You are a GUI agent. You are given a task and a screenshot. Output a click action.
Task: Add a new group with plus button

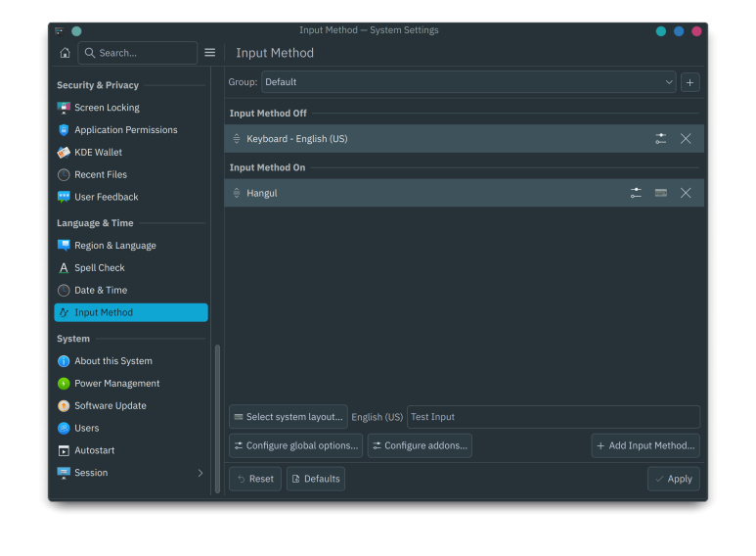click(x=689, y=82)
